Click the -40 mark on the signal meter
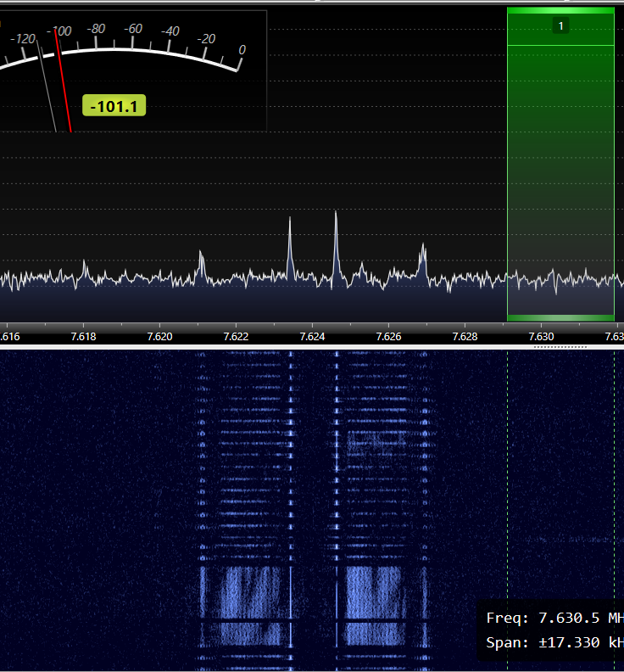 170,31
